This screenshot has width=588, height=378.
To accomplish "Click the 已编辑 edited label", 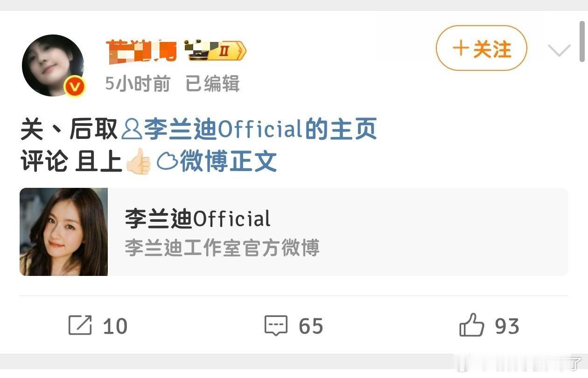I will pyautogui.click(x=213, y=84).
